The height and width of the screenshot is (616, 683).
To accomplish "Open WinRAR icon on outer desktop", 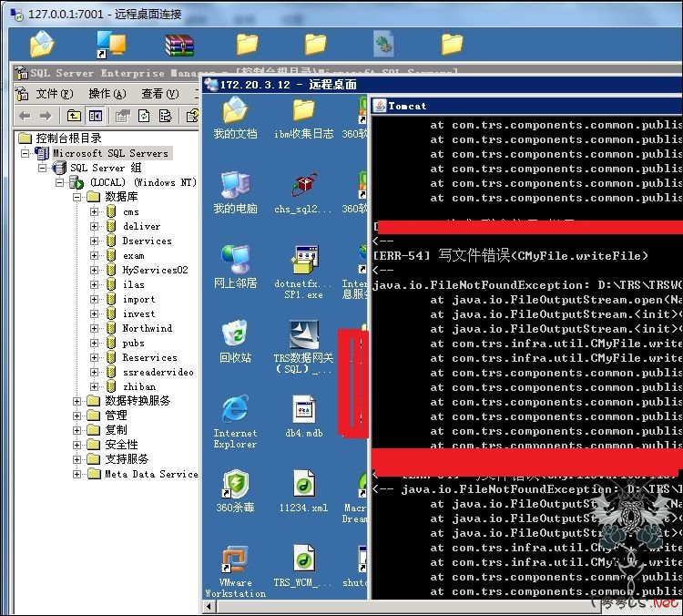I will (x=179, y=45).
